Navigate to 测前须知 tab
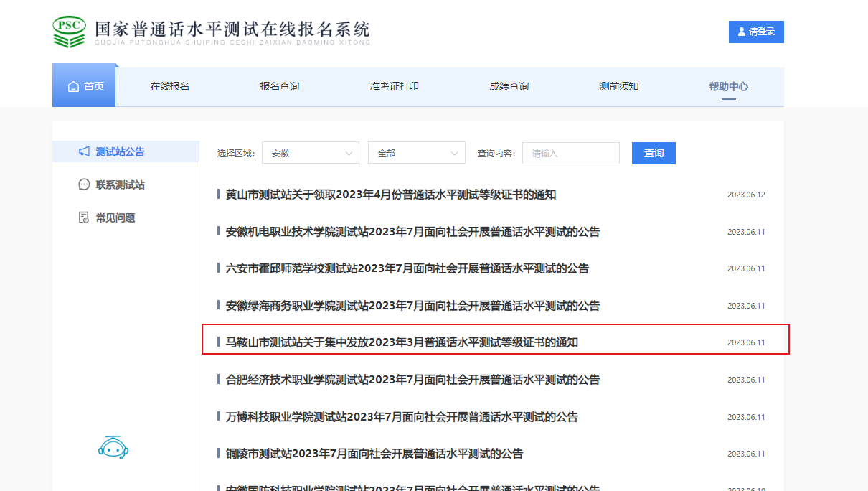Image resolution: width=868 pixels, height=491 pixels. click(619, 86)
